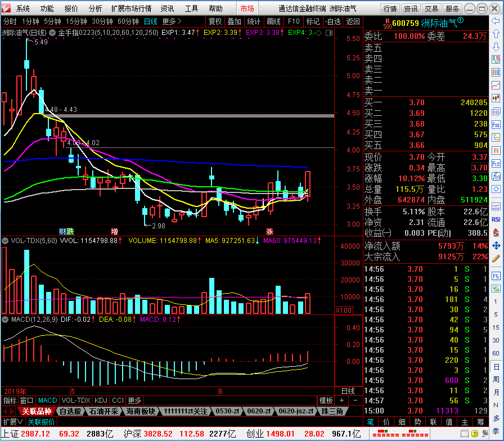Open the candlestick chart icon in the sidebar
The image size is (504, 441).
click(496, 98)
